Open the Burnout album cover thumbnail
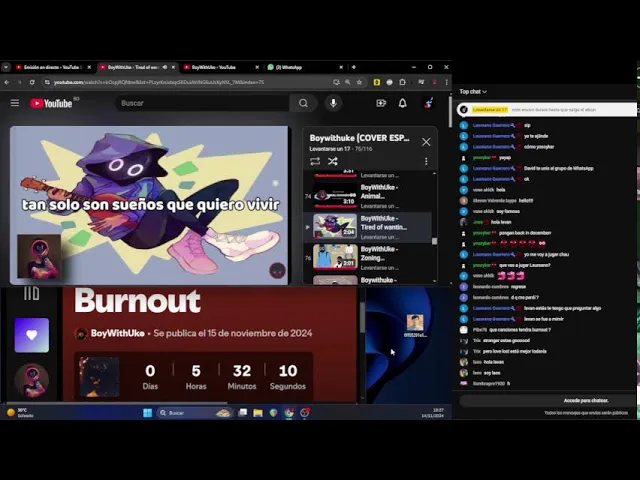The width and height of the screenshot is (640, 480). [x=99, y=377]
